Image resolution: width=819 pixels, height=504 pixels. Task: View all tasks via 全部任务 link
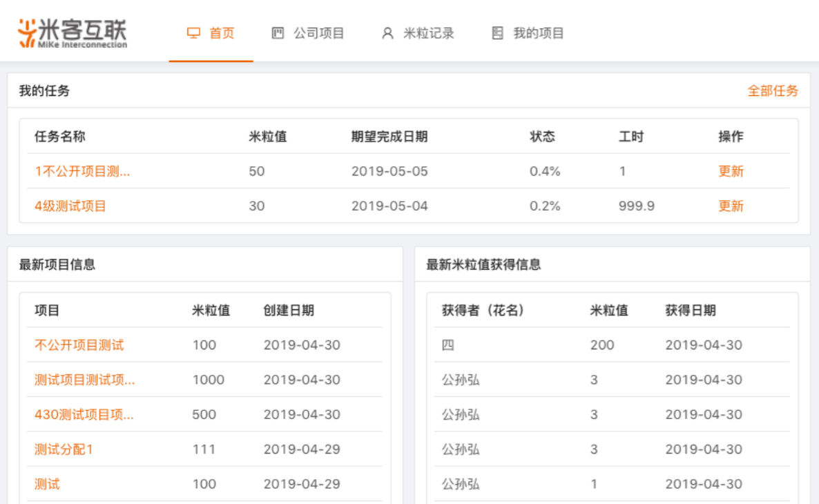click(772, 91)
